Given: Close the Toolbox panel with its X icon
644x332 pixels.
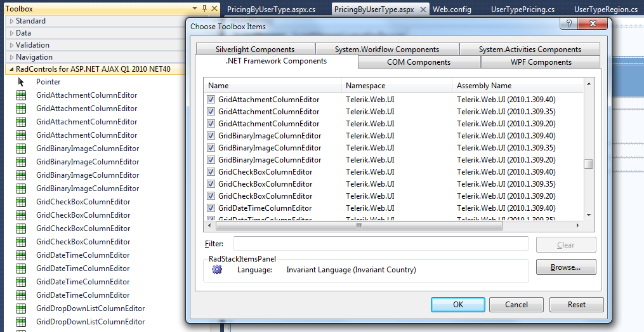Looking at the screenshot, I should click(214, 8).
